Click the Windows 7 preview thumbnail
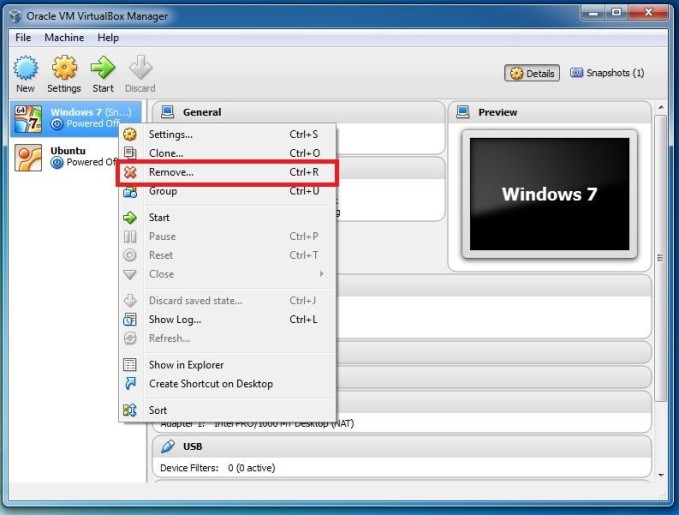Image resolution: width=679 pixels, height=515 pixels. tap(550, 194)
